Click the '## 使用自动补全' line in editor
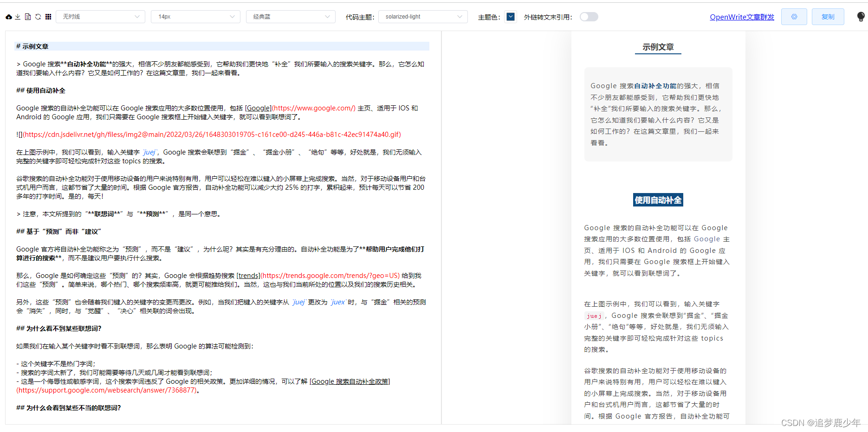This screenshot has height=432, width=868. (x=41, y=90)
